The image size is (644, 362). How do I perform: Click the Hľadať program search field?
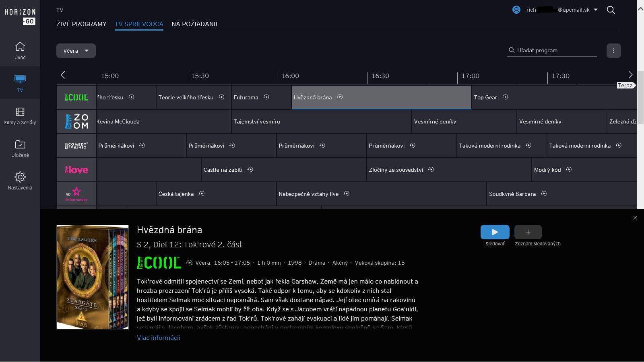[x=552, y=50]
